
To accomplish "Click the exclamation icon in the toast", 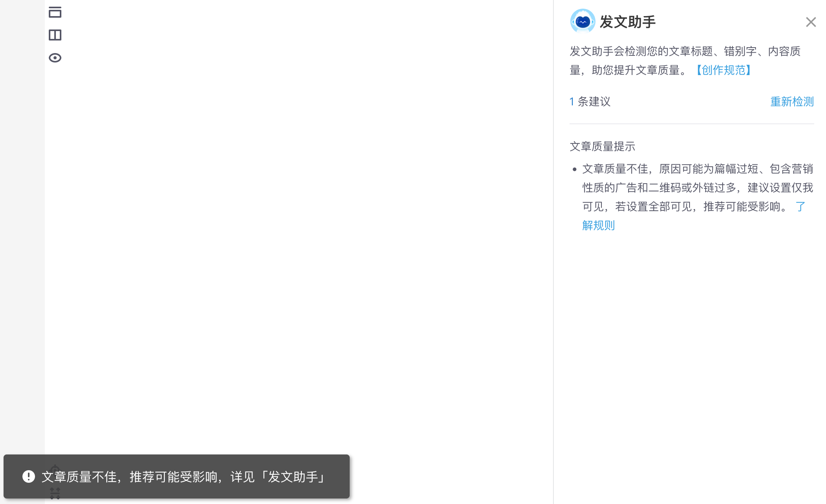I will 29,476.
